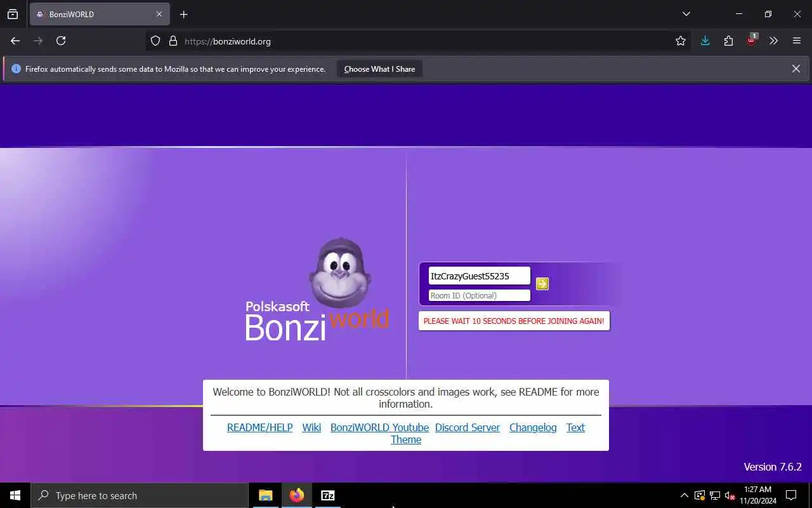Open 7-Zip from the taskbar

pos(328,495)
